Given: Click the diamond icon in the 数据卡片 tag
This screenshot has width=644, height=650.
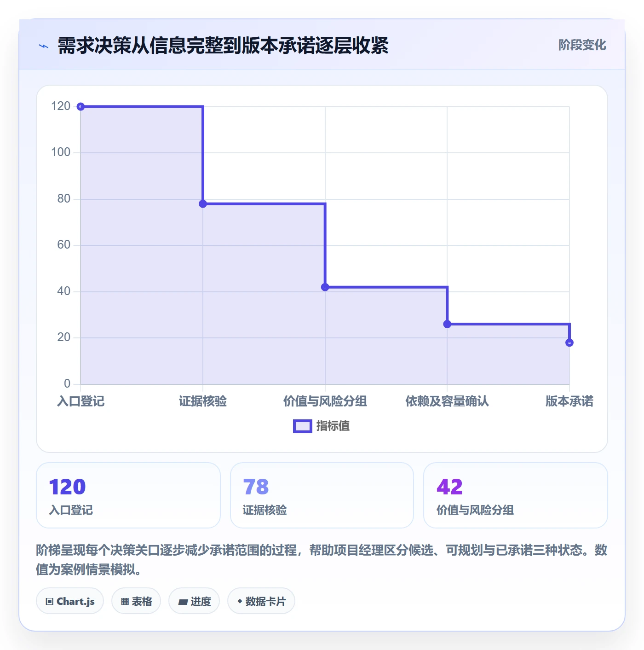Looking at the screenshot, I should (240, 601).
